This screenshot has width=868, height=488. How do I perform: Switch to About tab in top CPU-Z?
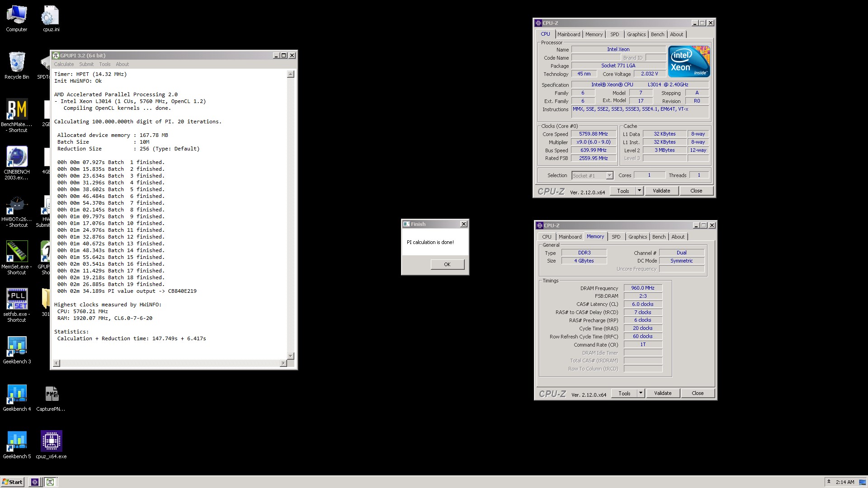click(x=676, y=34)
